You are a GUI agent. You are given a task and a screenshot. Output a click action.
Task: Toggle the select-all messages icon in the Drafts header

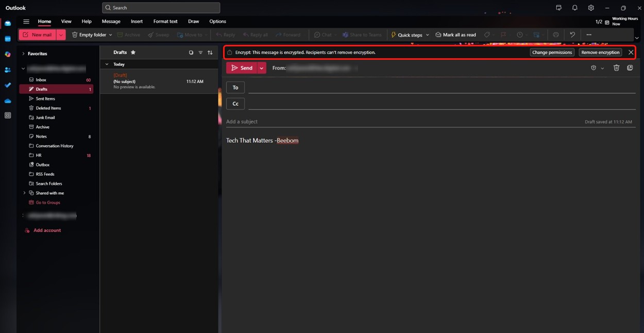click(x=191, y=53)
